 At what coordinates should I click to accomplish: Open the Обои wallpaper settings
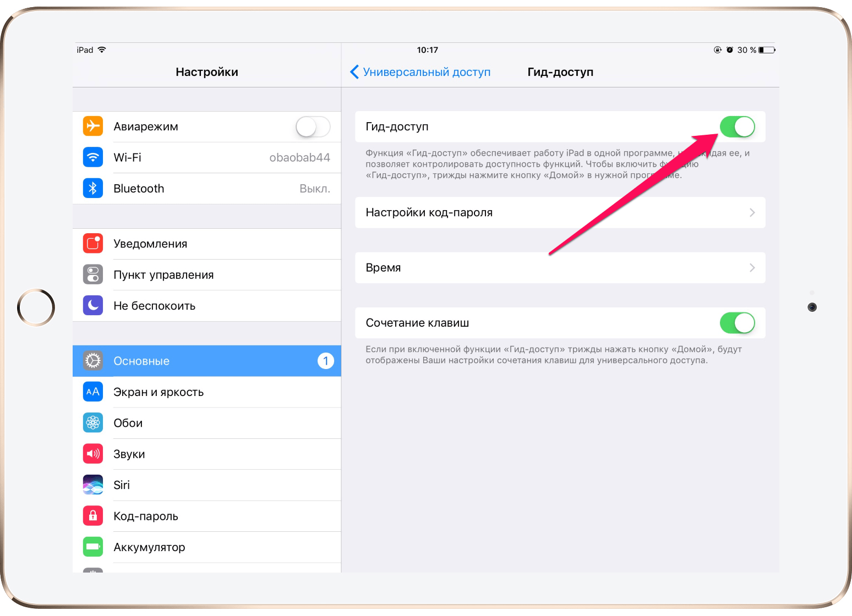207,423
